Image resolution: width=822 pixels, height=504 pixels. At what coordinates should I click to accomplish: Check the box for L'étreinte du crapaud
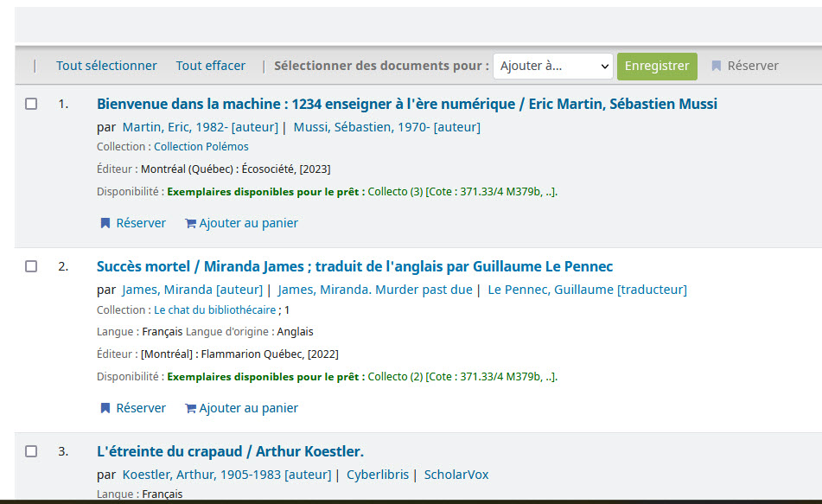coord(31,451)
